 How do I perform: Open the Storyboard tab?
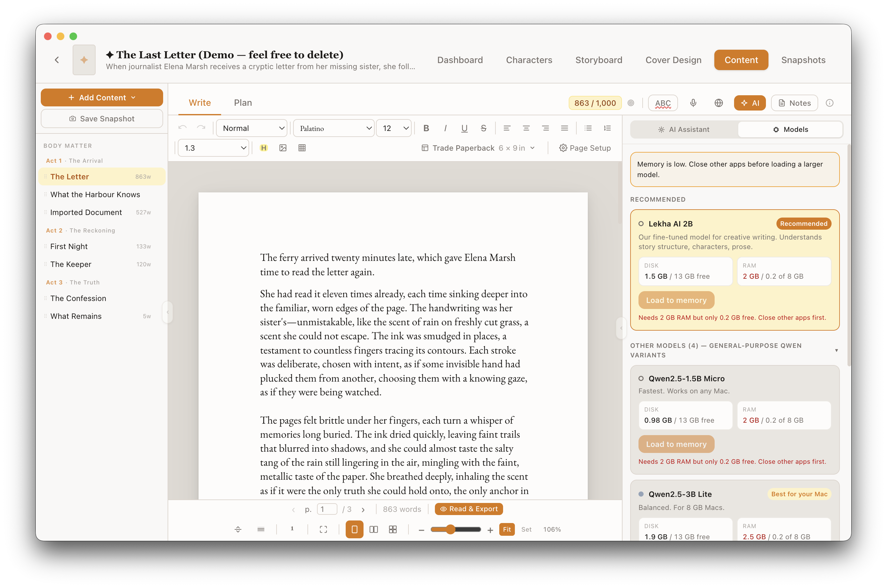click(x=599, y=60)
